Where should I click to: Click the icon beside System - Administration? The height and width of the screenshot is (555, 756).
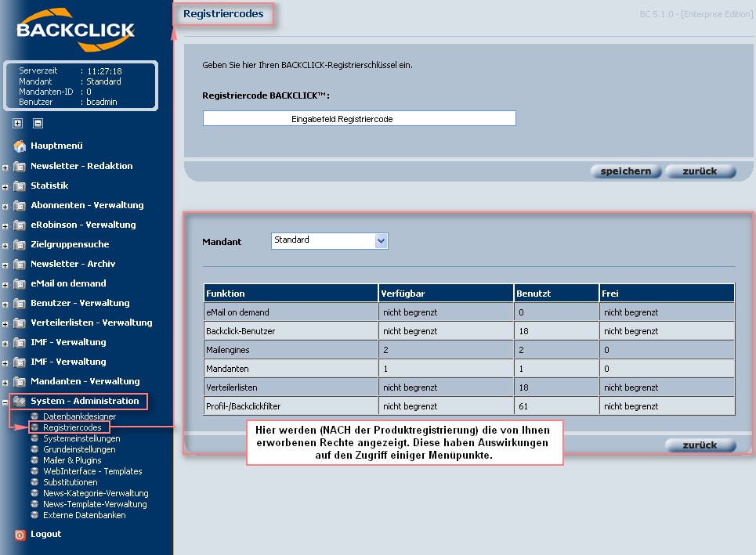point(20,401)
